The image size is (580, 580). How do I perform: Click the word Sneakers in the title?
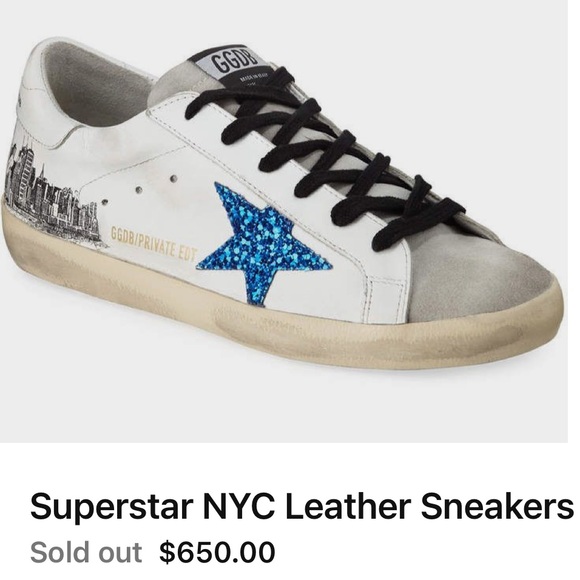[x=498, y=505]
